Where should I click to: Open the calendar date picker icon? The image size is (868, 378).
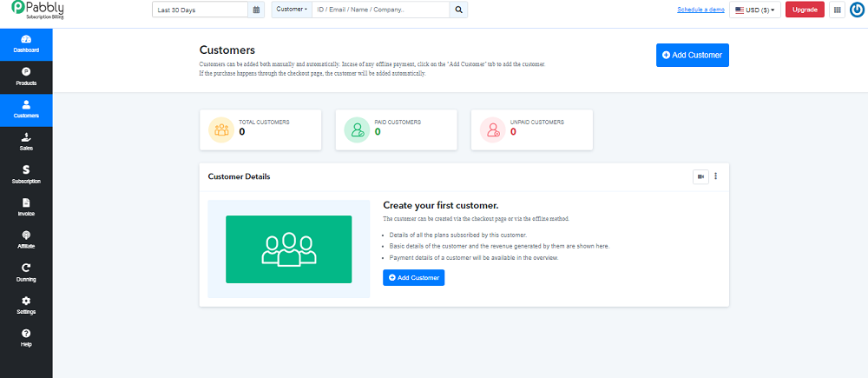[x=256, y=10]
